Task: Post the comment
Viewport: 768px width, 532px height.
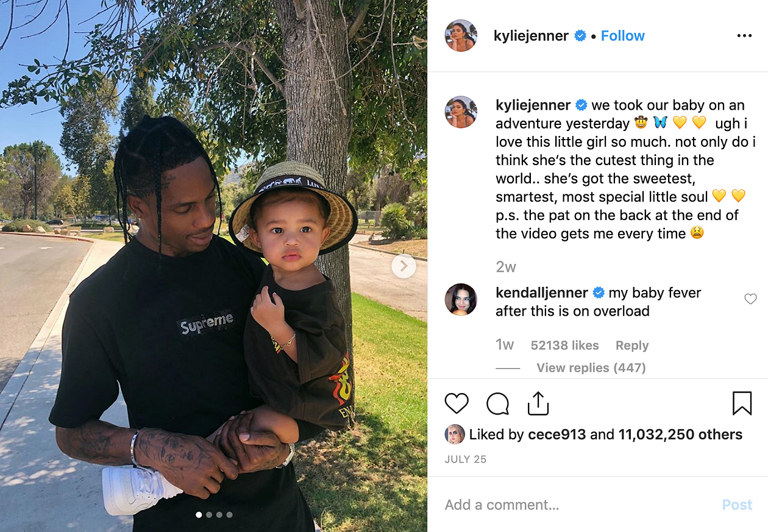Action: click(737, 505)
